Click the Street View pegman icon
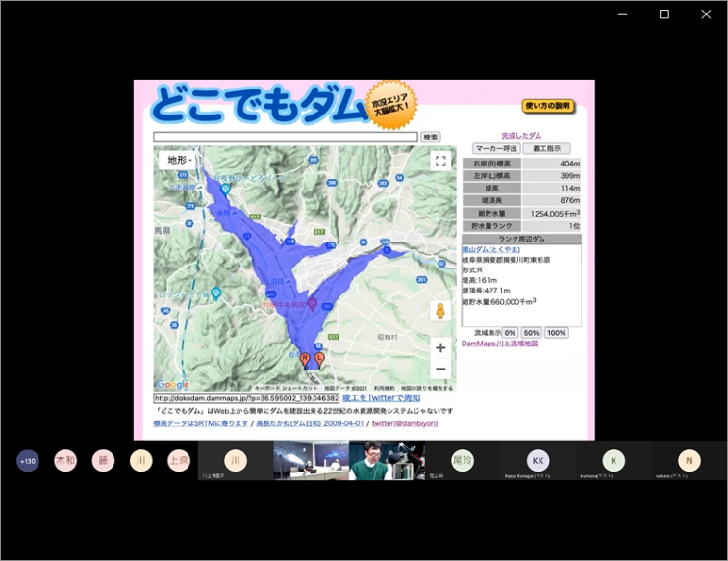Screen dimensions: 728x561 pyautogui.click(x=440, y=311)
